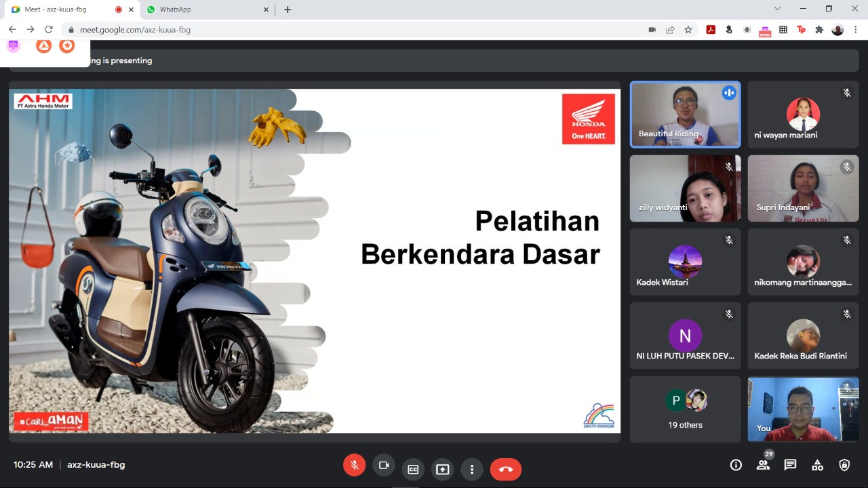Close the WhatsApp tab
The width and height of the screenshot is (868, 488).
(x=267, y=9)
